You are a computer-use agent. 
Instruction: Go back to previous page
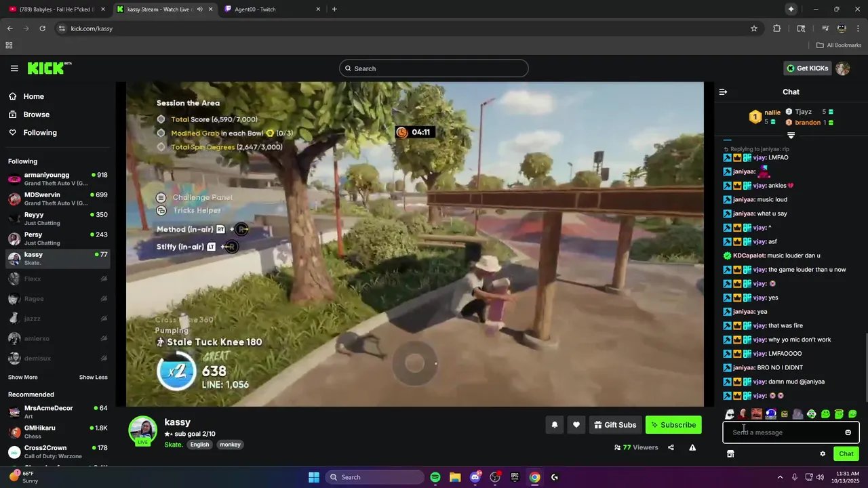click(x=9, y=28)
